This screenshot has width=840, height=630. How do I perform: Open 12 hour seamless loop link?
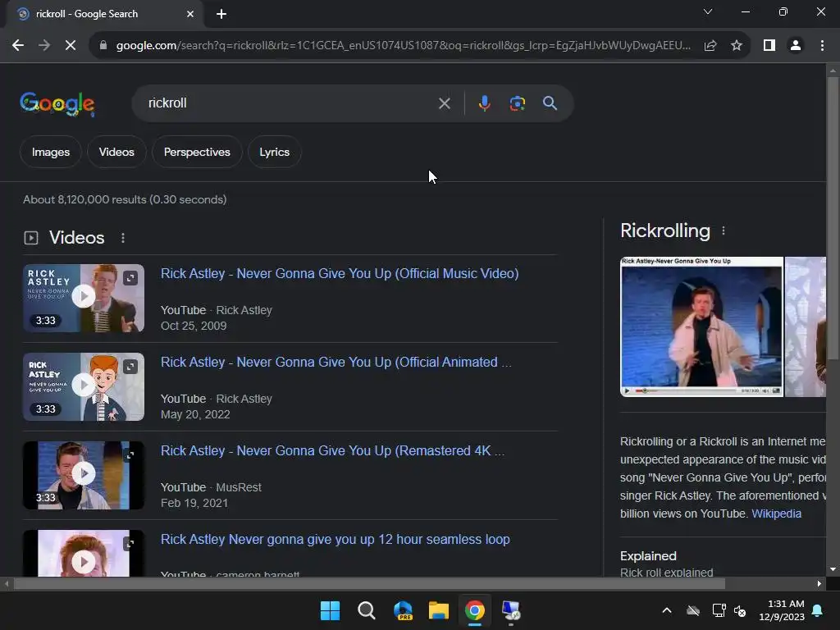pos(336,540)
